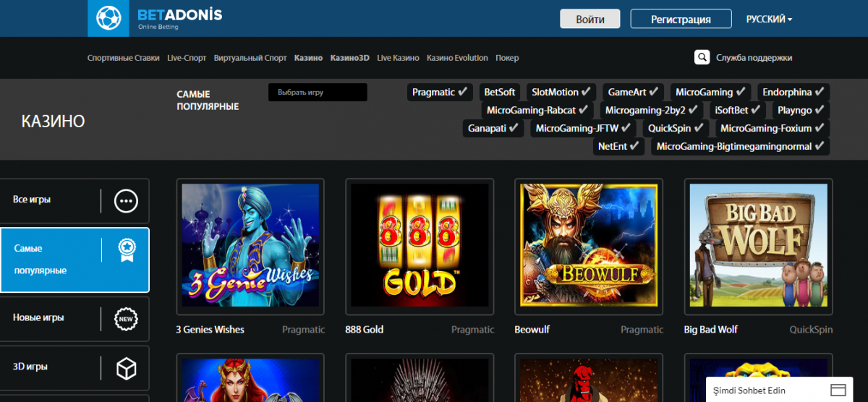
Task: Open the Покер menu item
Action: pos(508,58)
